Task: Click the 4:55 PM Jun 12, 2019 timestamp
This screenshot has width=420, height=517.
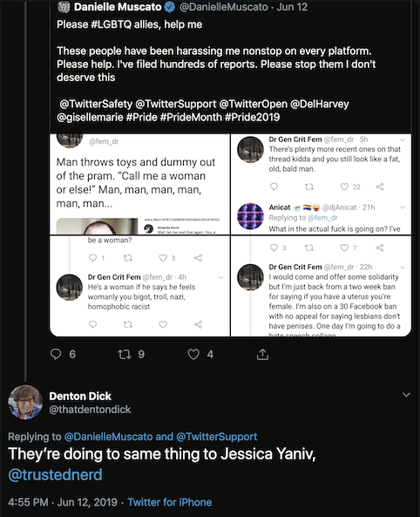Action: [x=63, y=502]
